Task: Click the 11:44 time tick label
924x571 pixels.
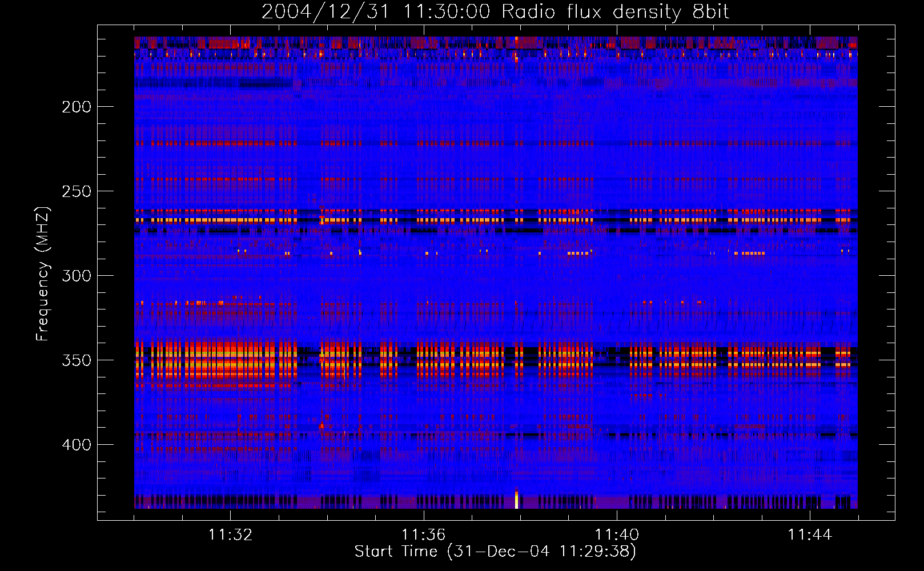Action: [x=810, y=535]
